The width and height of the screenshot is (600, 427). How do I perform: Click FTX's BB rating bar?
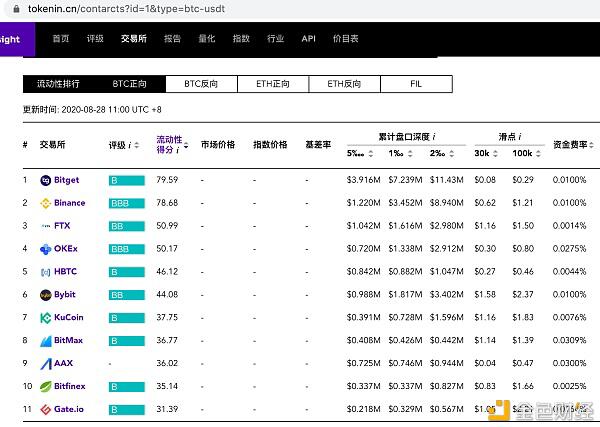127,227
